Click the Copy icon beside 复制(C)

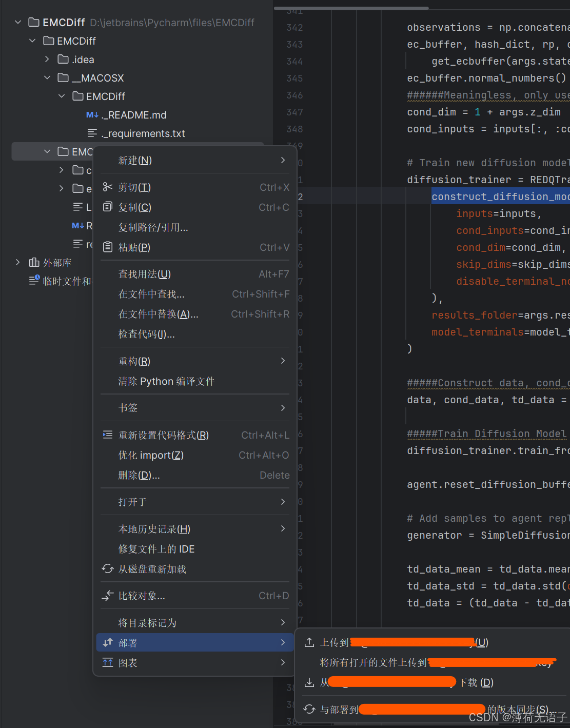[108, 207]
